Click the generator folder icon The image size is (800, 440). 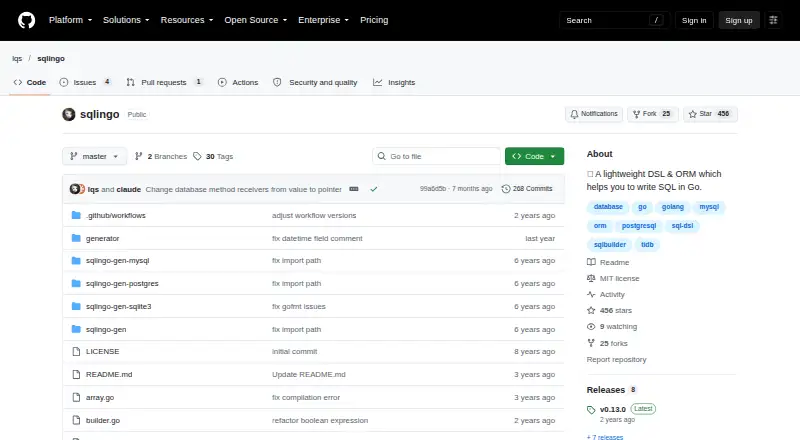[76, 238]
